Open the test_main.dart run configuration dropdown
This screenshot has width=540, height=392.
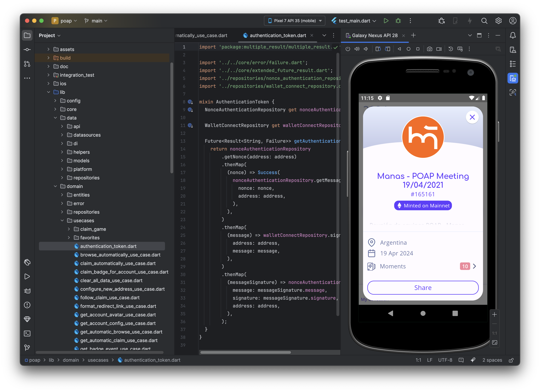[x=354, y=21]
